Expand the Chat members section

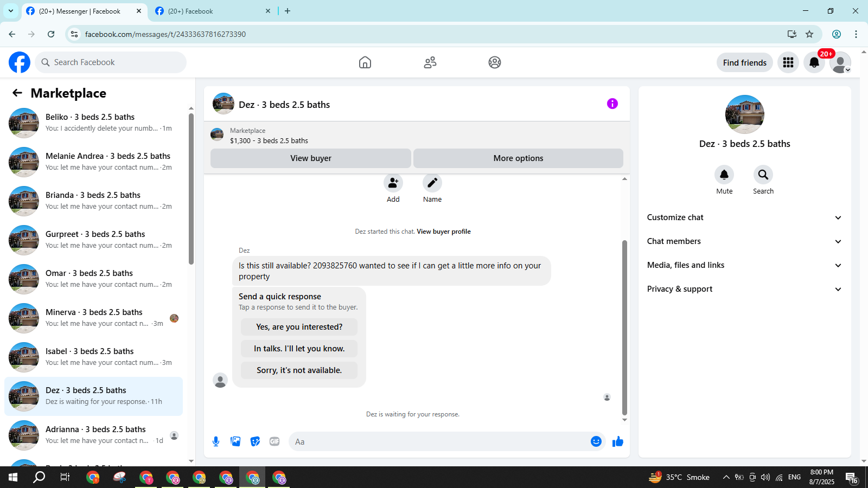pyautogui.click(x=745, y=241)
